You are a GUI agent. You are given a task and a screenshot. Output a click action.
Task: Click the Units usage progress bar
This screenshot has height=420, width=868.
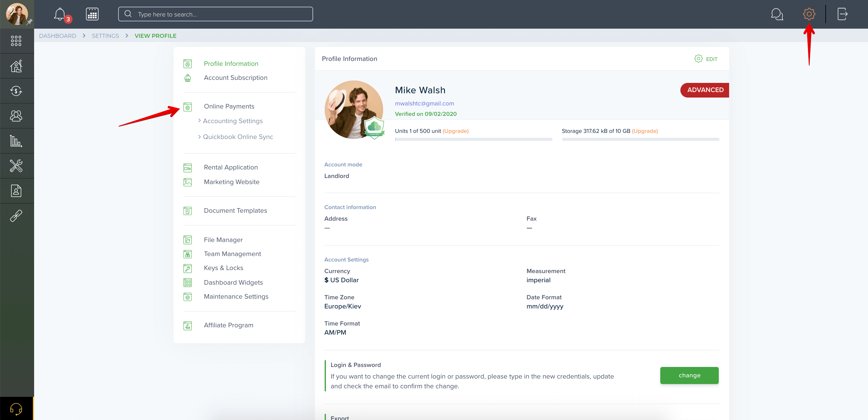(474, 139)
